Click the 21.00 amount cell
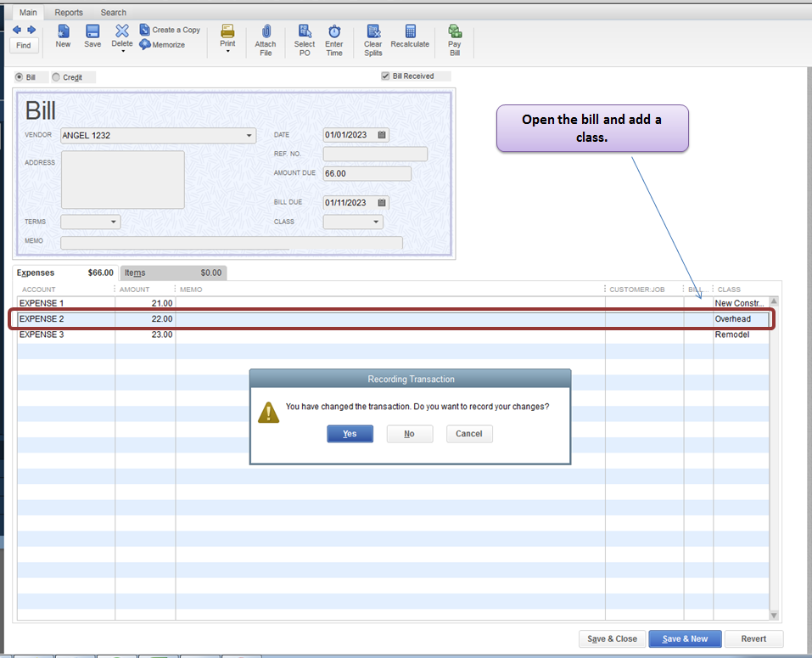This screenshot has height=658, width=812. 146,303
